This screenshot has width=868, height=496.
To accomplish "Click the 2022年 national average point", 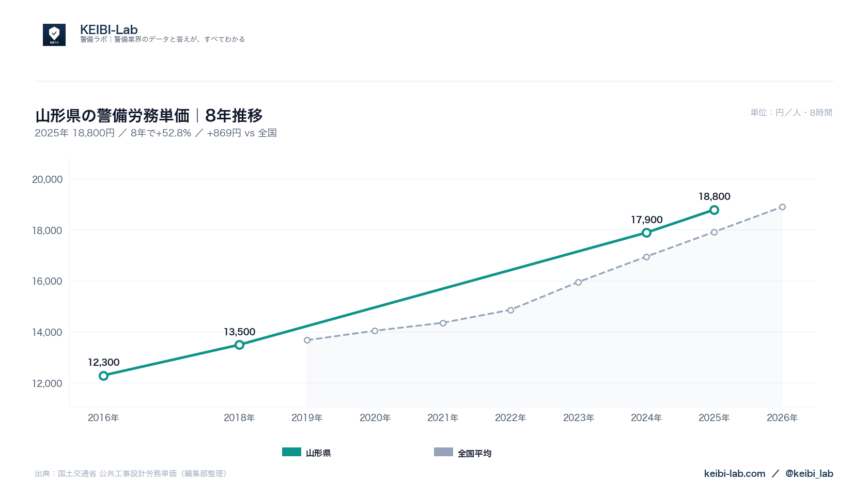I will coord(510,310).
